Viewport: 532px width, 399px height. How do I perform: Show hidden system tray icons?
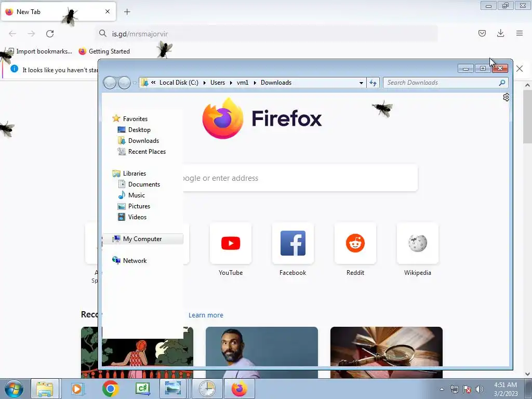tap(442, 389)
